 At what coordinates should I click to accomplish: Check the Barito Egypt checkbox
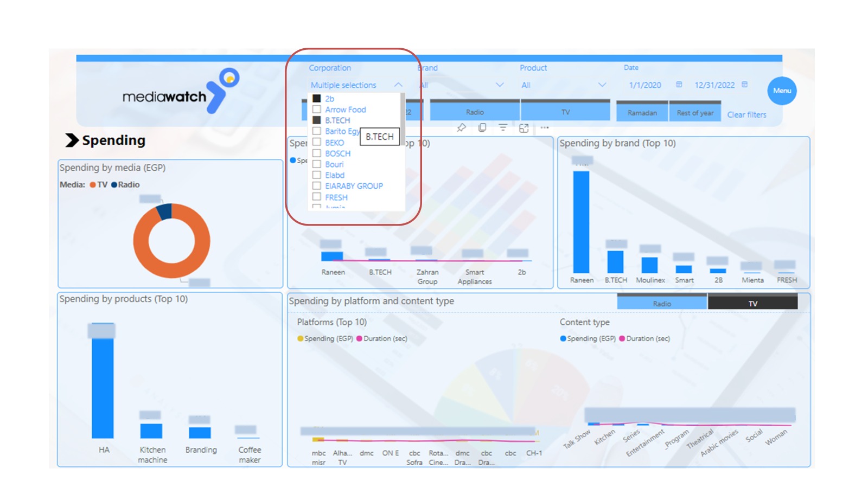click(x=317, y=131)
